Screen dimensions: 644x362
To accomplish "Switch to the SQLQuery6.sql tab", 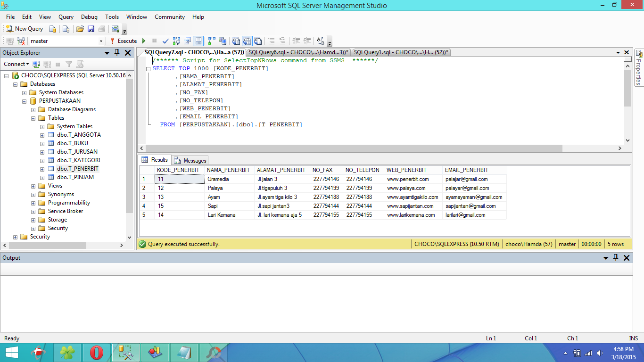I will pos(298,52).
